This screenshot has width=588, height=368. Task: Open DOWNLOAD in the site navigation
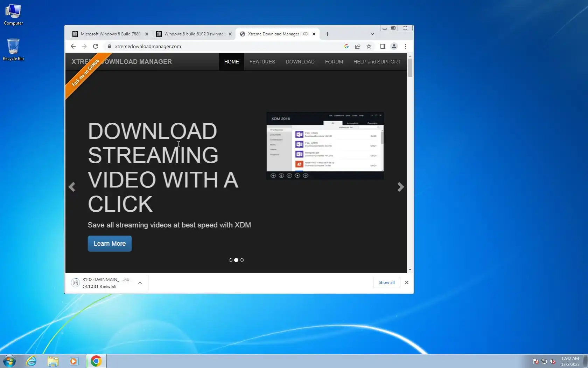pyautogui.click(x=300, y=62)
